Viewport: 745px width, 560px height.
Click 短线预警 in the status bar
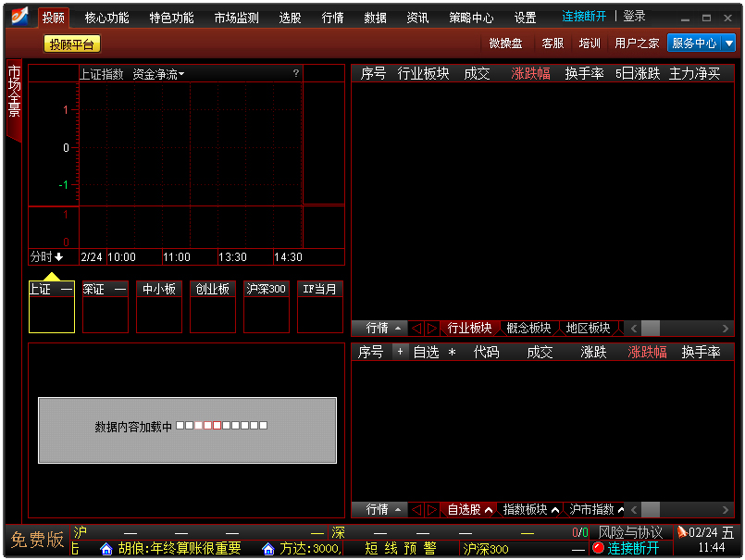401,549
